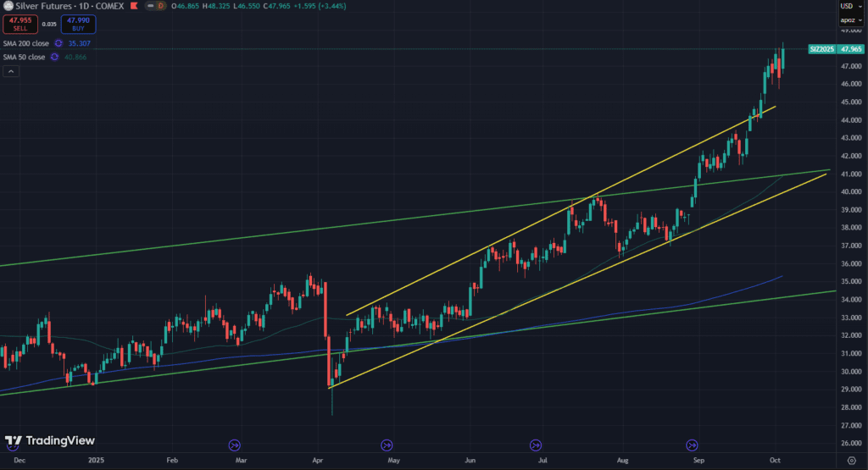Click the contract rollover marker near March
The height and width of the screenshot is (470, 868).
pyautogui.click(x=235, y=445)
